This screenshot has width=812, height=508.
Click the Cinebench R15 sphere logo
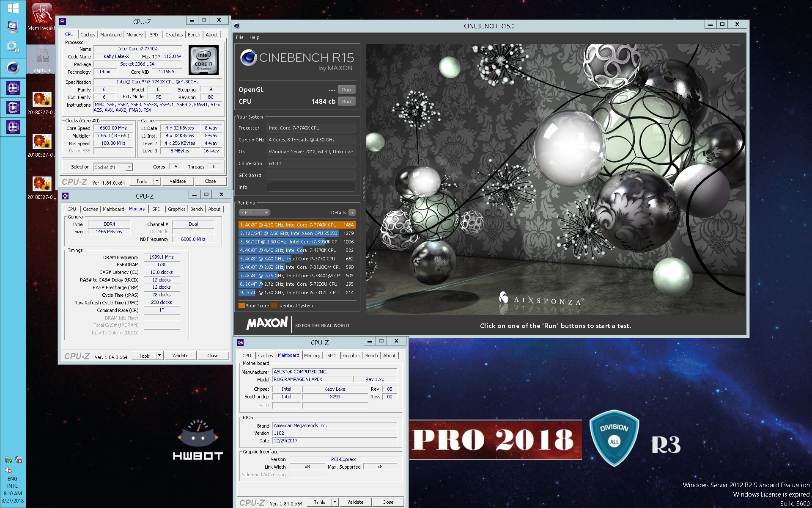point(249,58)
